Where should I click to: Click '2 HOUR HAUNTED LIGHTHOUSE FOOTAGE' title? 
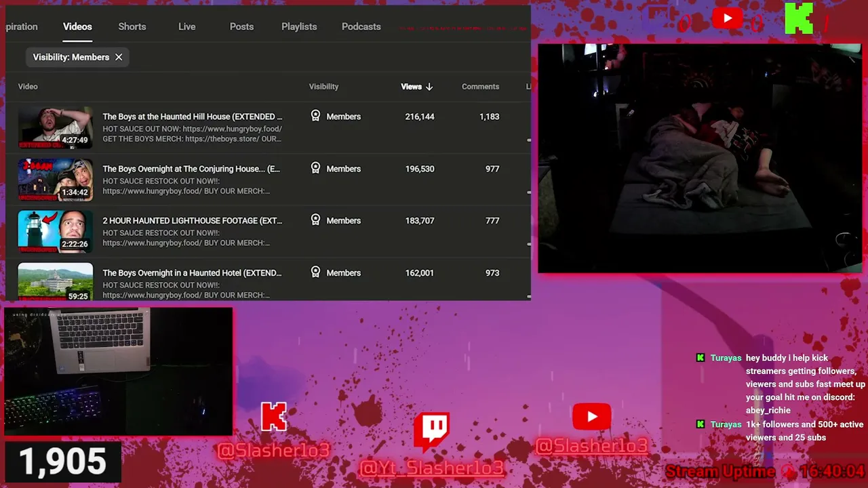click(x=193, y=220)
